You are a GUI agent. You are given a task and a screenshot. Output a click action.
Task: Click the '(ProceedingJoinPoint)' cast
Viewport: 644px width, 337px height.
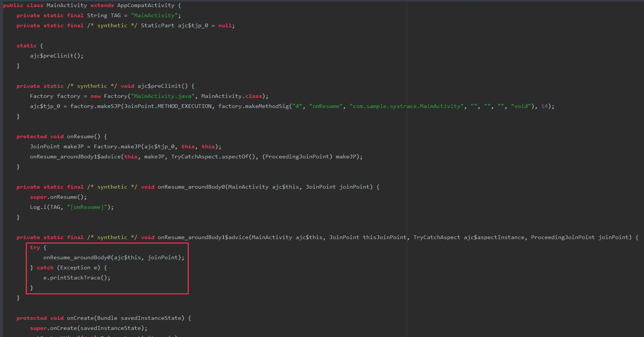point(297,157)
